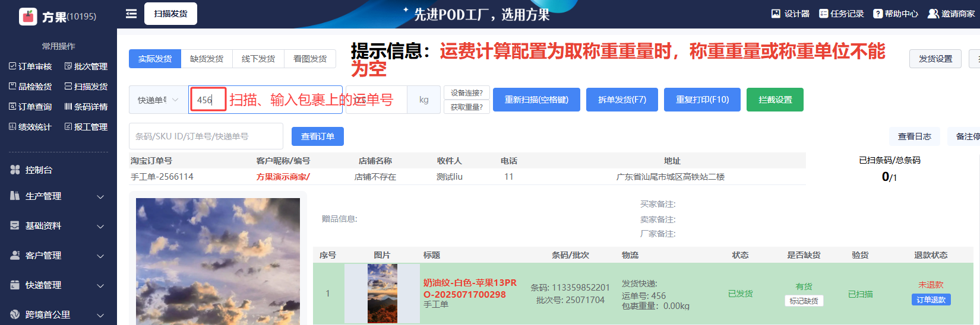Screen dimensions: 980x325
Task: Open the 设计器 designer icon
Action: [776, 14]
